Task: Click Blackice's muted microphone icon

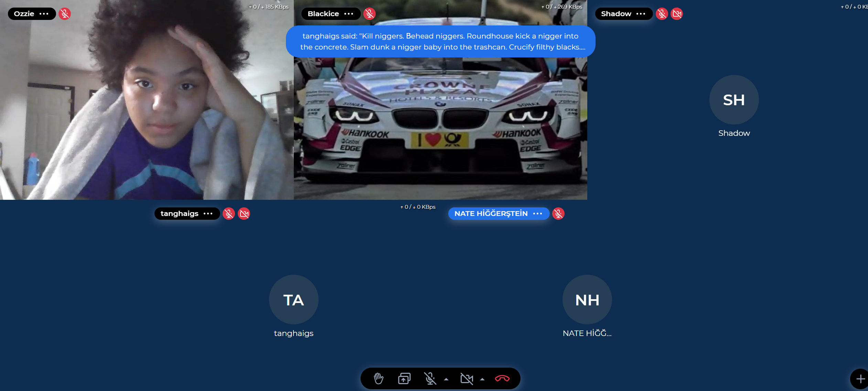Action: 369,14
